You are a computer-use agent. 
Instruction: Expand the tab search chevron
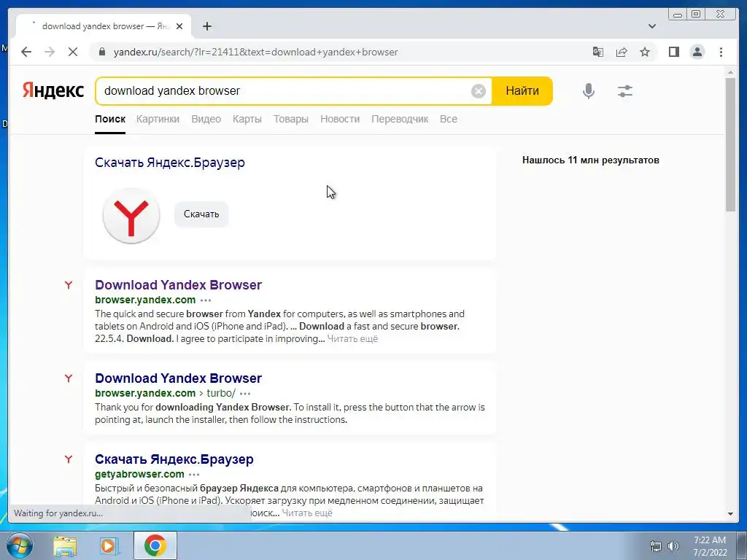[x=652, y=26]
